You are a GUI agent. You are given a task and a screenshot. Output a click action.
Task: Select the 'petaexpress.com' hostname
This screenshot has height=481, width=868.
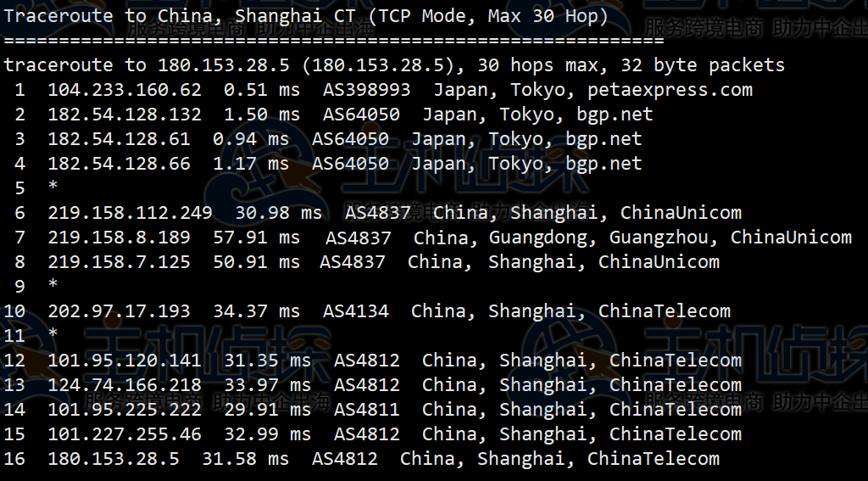click(x=670, y=90)
